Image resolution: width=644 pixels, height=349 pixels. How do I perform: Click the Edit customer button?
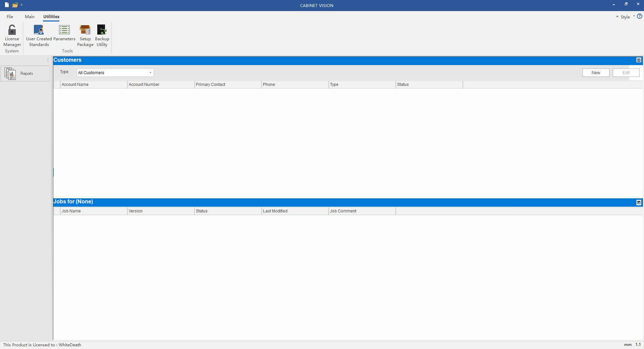point(626,73)
